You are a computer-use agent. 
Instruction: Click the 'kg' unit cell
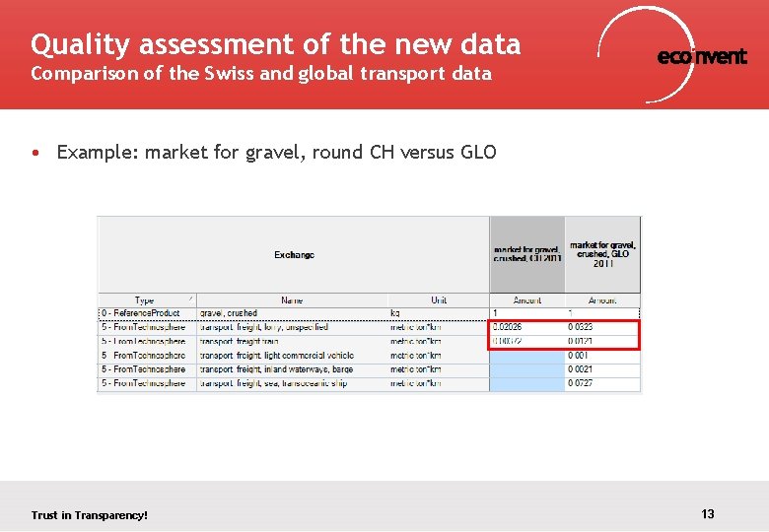point(439,313)
